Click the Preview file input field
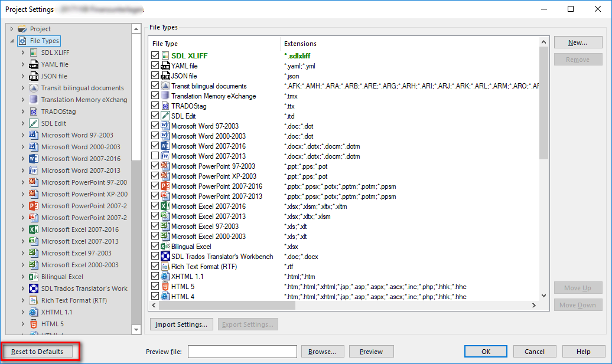This screenshot has height=364, width=612. click(242, 352)
